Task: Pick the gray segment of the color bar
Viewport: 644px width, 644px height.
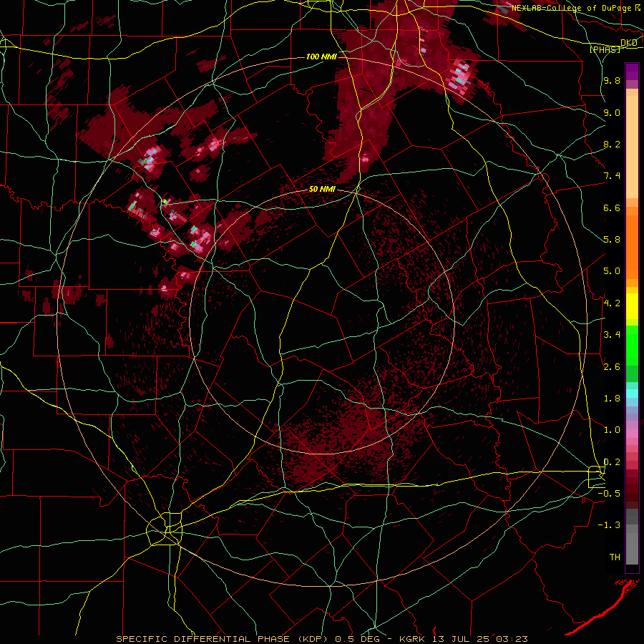Action: (632, 537)
